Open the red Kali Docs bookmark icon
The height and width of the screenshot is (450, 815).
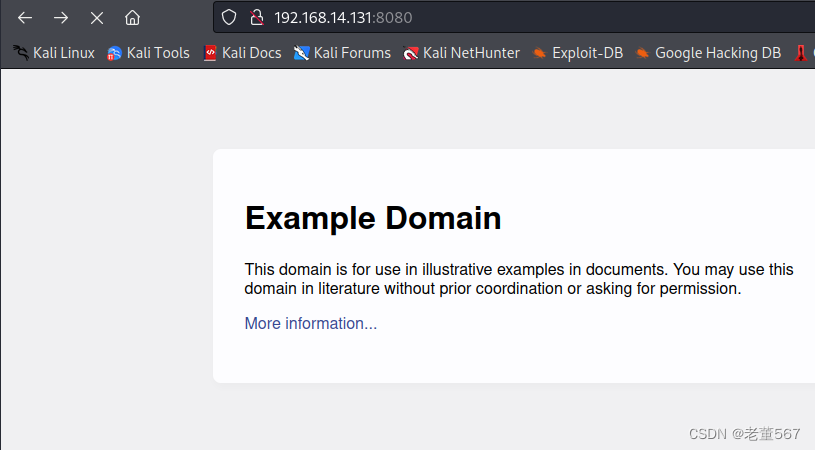tap(210, 53)
